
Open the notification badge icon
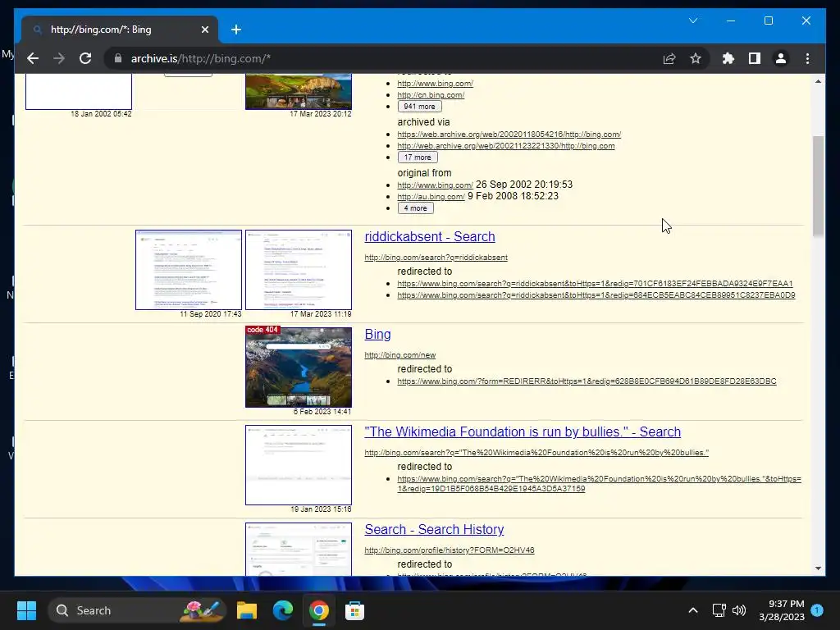point(817,610)
